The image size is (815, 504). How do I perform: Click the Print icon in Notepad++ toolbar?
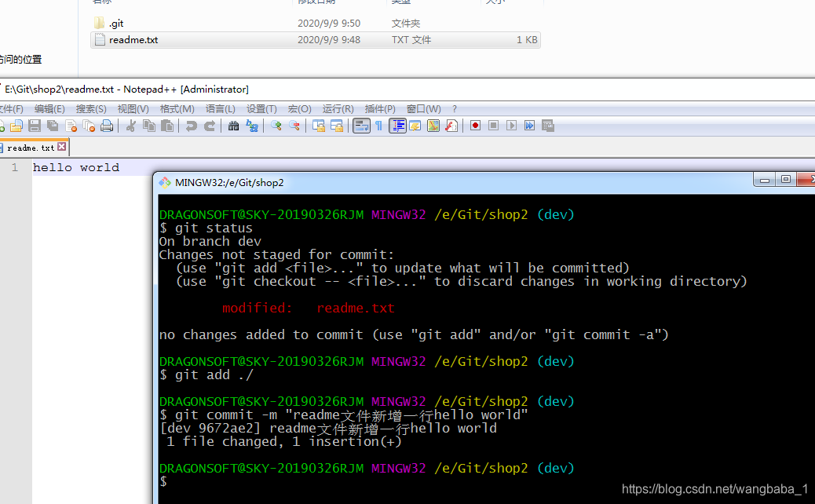click(107, 126)
